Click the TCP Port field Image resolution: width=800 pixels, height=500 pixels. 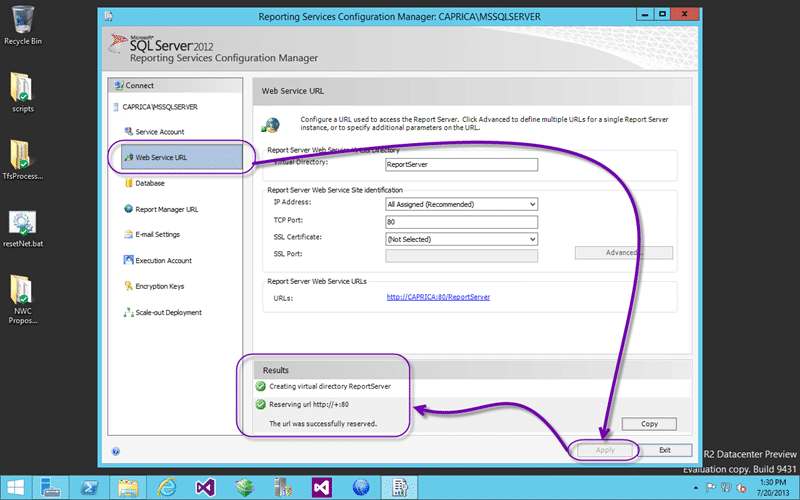tap(461, 222)
